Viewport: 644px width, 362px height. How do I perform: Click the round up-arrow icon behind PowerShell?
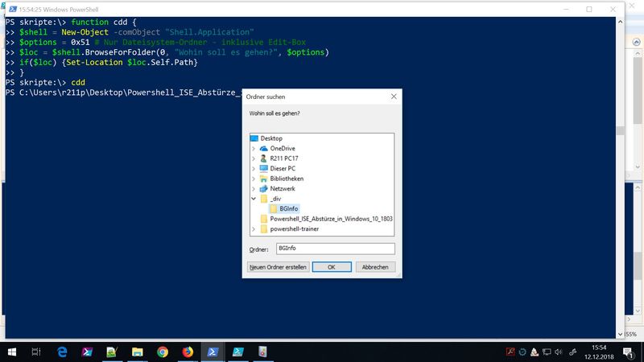point(636,42)
